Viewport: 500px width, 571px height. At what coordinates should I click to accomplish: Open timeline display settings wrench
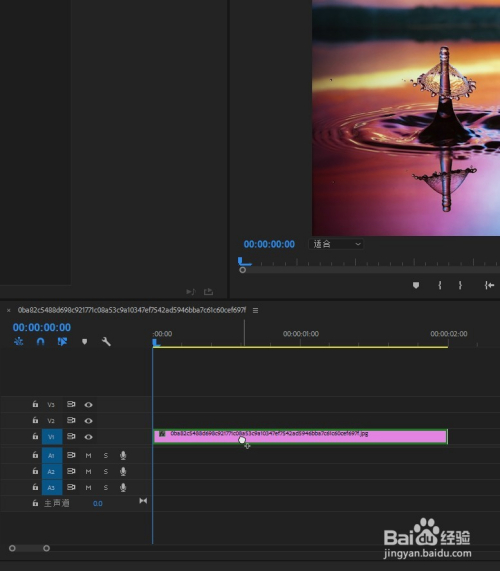[106, 342]
